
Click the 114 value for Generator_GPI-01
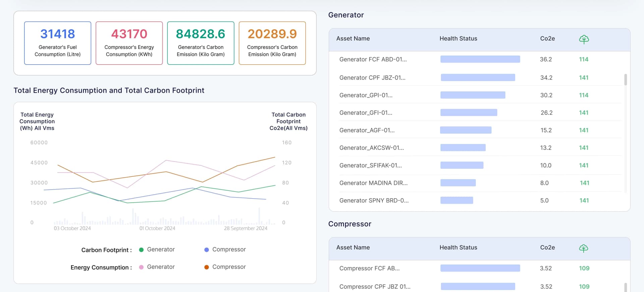tap(584, 95)
